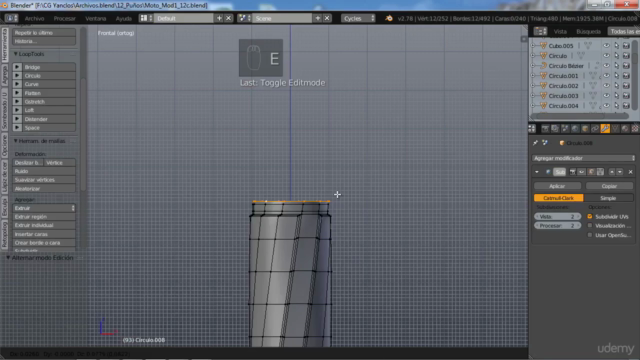640x360 pixels.
Task: Toggle modifier edit mode display button
Action: point(591,172)
